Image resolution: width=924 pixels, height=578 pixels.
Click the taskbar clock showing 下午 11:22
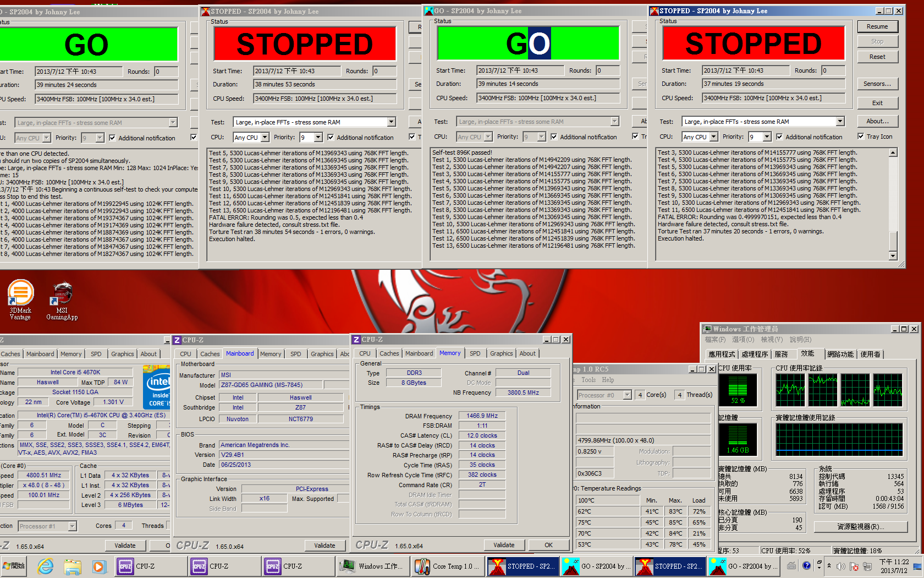tap(894, 566)
